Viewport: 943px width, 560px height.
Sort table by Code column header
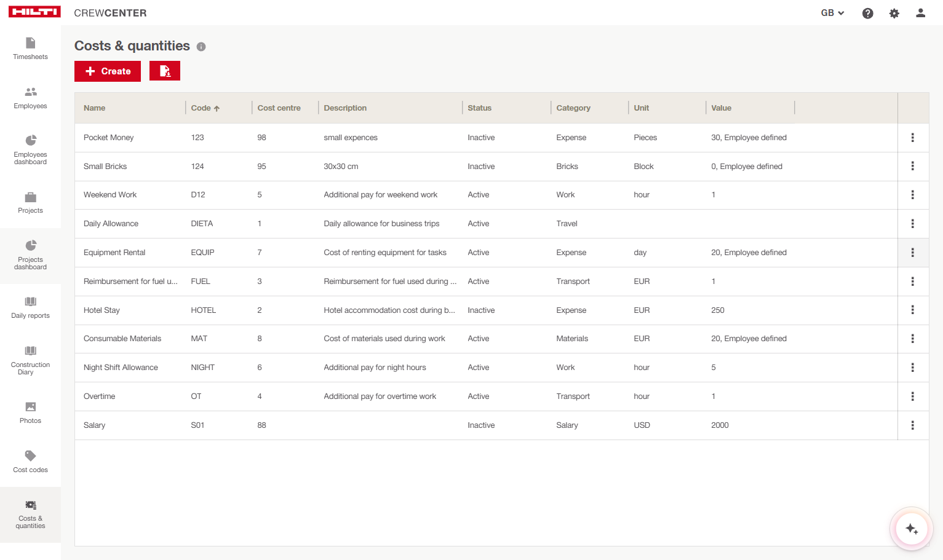tap(201, 108)
